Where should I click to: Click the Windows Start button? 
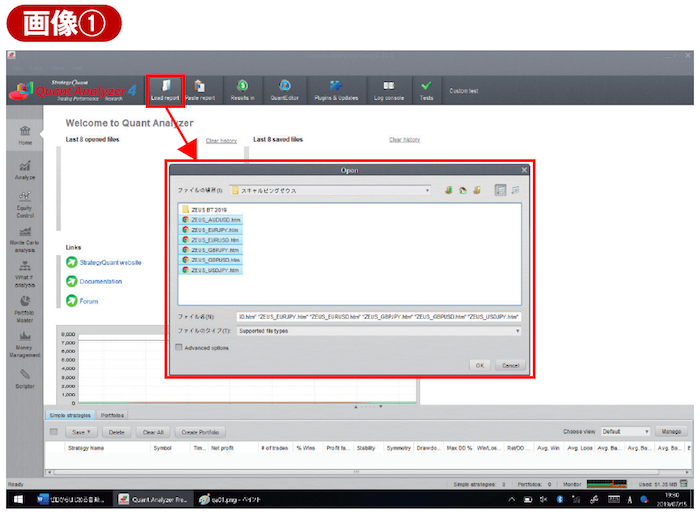[18, 499]
